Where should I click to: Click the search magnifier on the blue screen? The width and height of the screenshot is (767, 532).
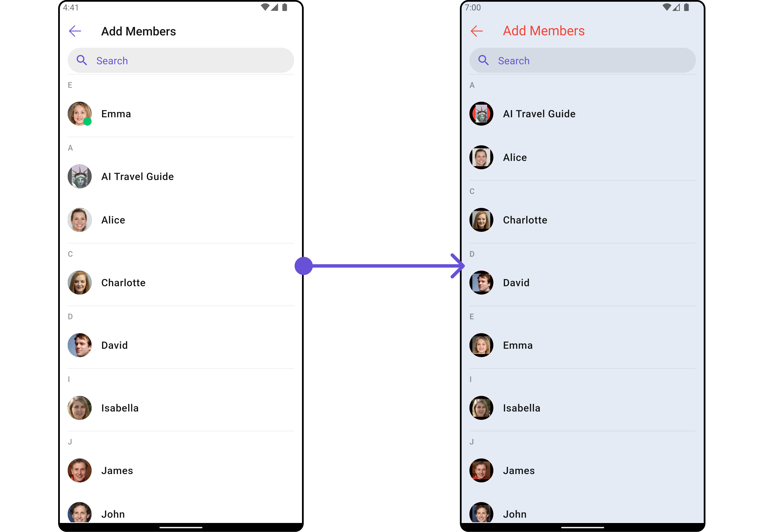(x=483, y=60)
